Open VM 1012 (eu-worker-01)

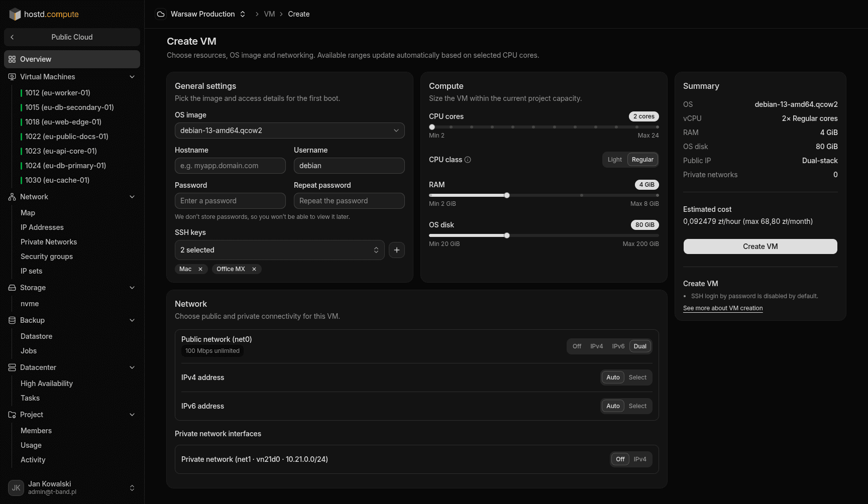58,93
